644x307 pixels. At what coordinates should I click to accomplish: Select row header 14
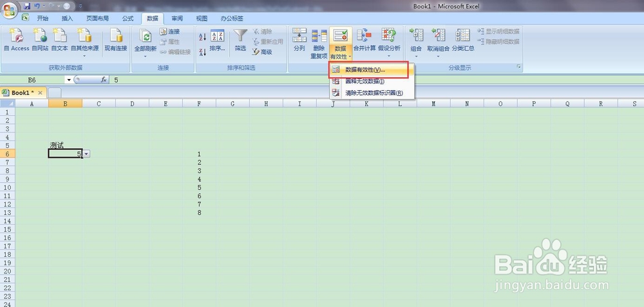point(7,221)
